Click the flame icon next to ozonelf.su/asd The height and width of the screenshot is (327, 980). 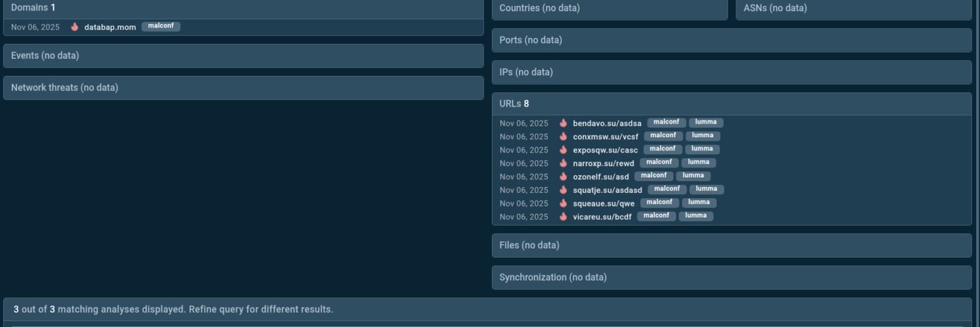(x=563, y=177)
